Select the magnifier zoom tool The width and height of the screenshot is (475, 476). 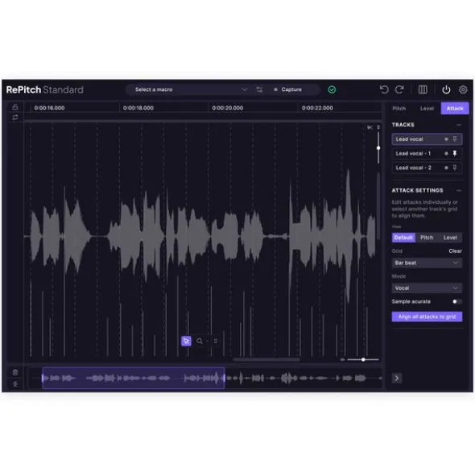tap(200, 341)
